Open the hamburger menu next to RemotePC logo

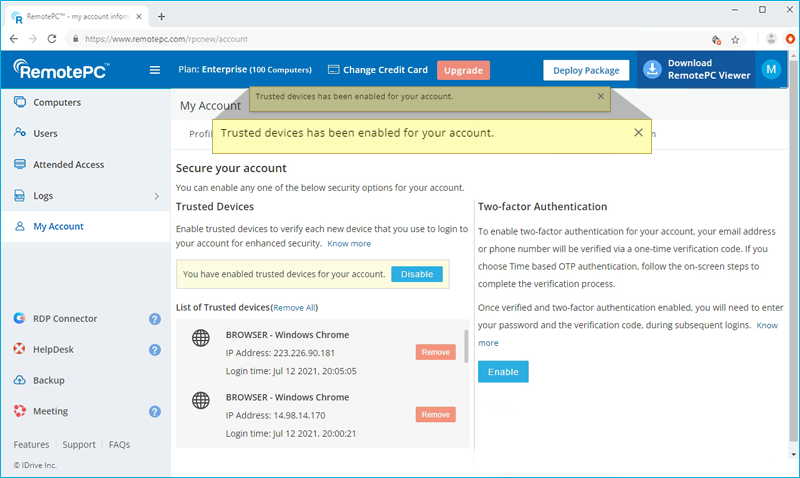(x=155, y=70)
